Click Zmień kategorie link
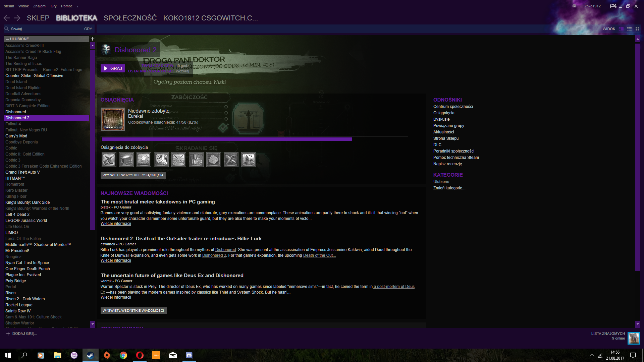 pyautogui.click(x=449, y=188)
